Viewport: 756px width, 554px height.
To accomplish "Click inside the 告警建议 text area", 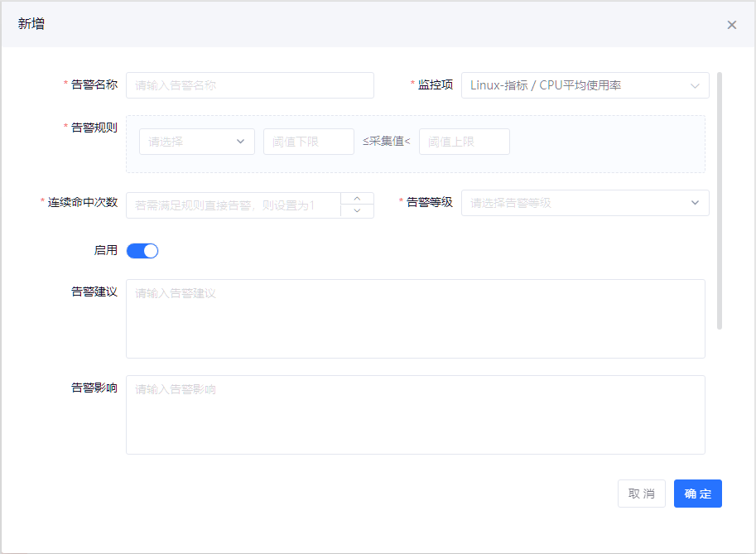I will point(415,319).
